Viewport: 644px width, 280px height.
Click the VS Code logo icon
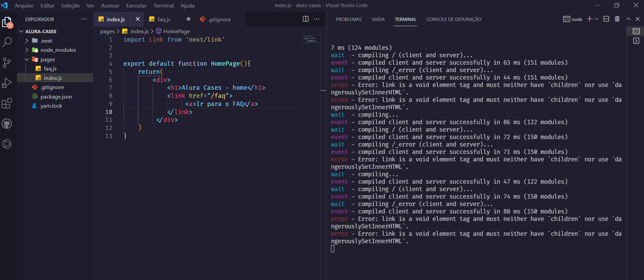click(x=4, y=5)
